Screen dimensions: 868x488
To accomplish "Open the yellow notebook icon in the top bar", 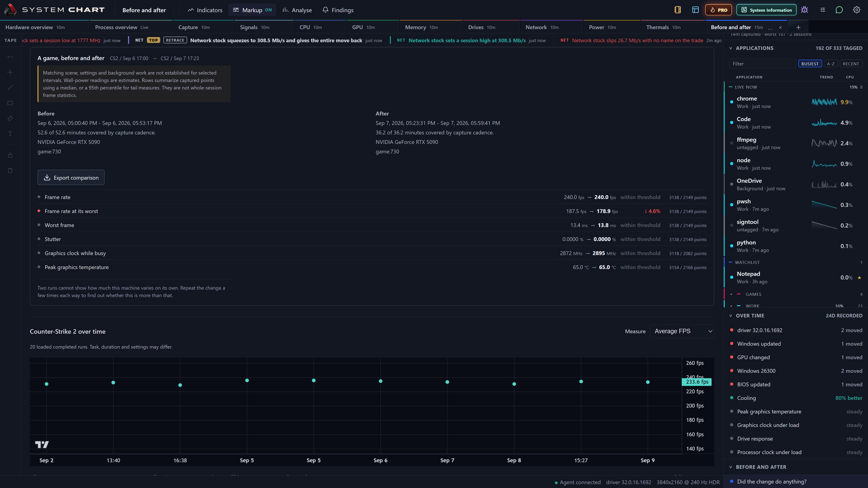I will [678, 10].
